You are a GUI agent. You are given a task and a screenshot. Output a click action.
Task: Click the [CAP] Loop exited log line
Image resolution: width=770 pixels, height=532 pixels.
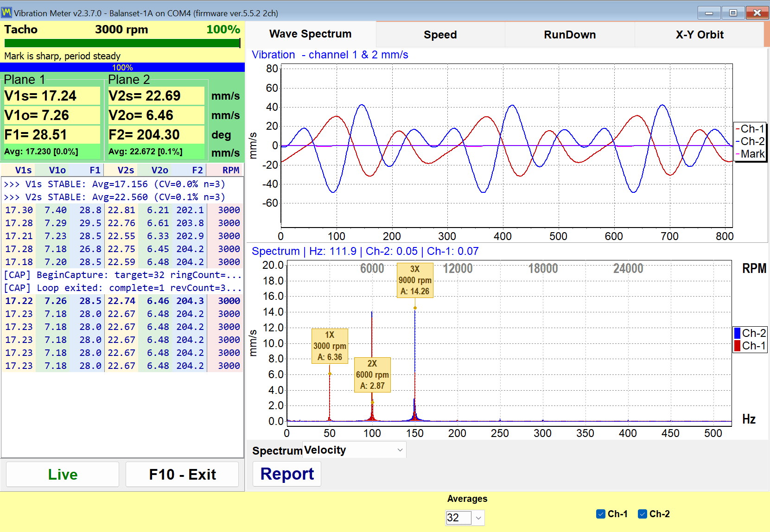pyautogui.click(x=122, y=288)
